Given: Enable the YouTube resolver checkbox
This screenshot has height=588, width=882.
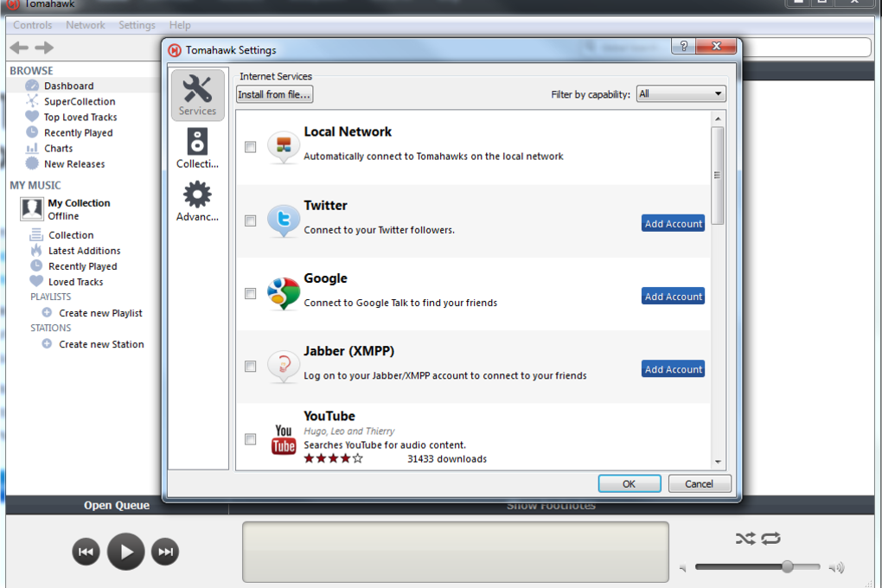Looking at the screenshot, I should pyautogui.click(x=250, y=439).
